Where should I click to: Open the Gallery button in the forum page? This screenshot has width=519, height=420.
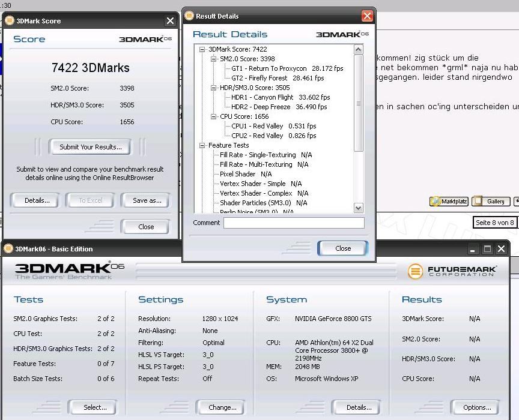491,201
